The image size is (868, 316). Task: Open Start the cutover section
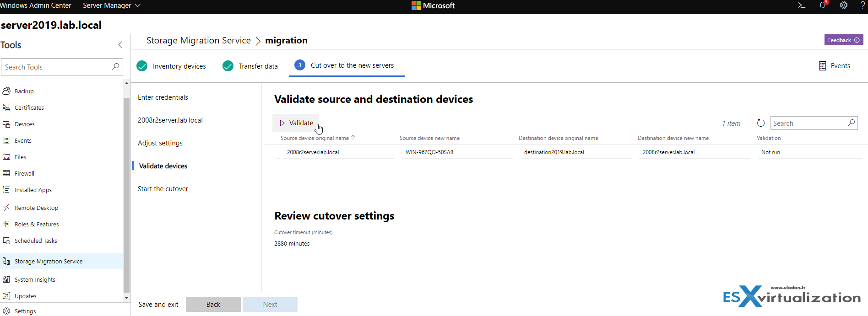pyautogui.click(x=163, y=189)
